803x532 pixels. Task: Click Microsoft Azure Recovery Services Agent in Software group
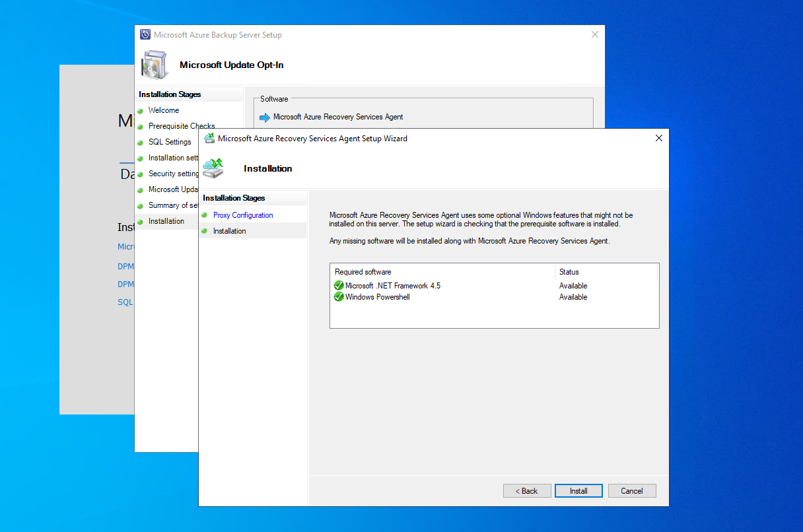(x=338, y=117)
